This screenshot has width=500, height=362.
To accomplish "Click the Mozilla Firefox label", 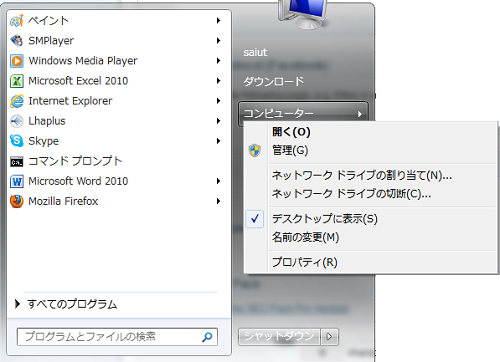I will (63, 201).
